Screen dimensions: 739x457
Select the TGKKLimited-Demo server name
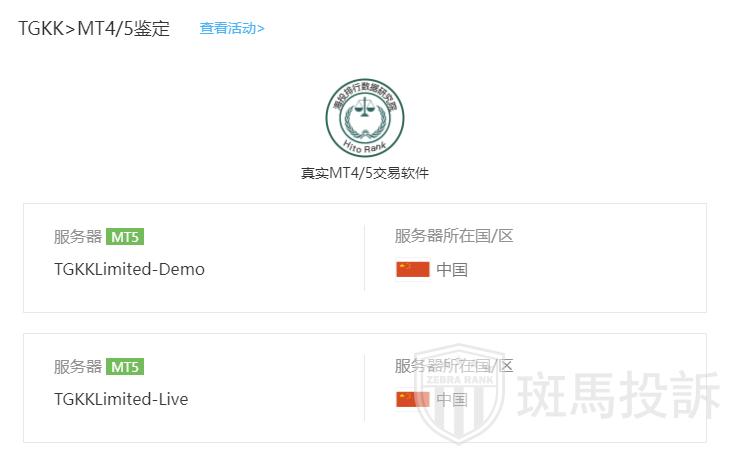click(129, 269)
